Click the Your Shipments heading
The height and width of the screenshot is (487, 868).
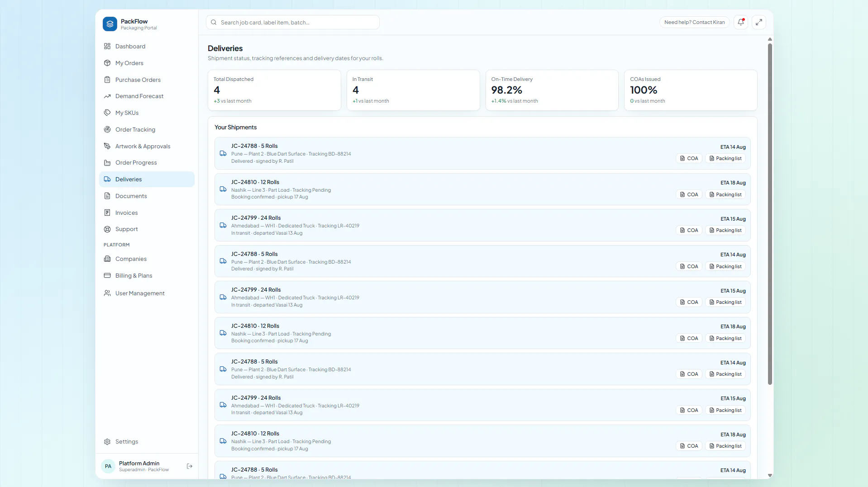235,127
